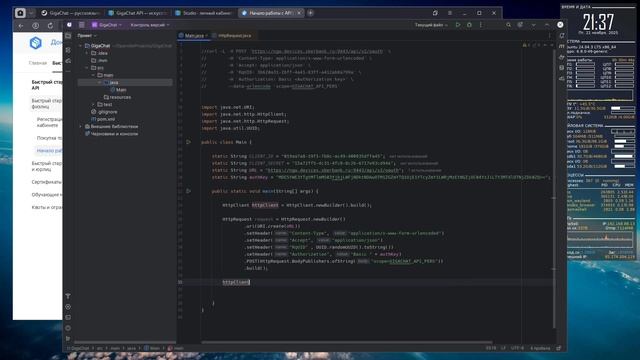The image size is (640, 360).
Task: Click the run gutter arrow beside class Main
Action: 189,142
